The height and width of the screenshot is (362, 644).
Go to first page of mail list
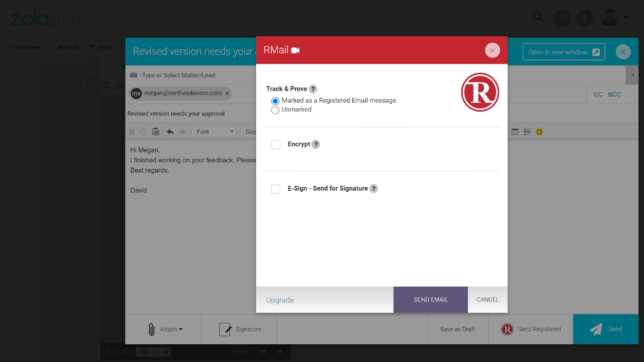(263, 351)
